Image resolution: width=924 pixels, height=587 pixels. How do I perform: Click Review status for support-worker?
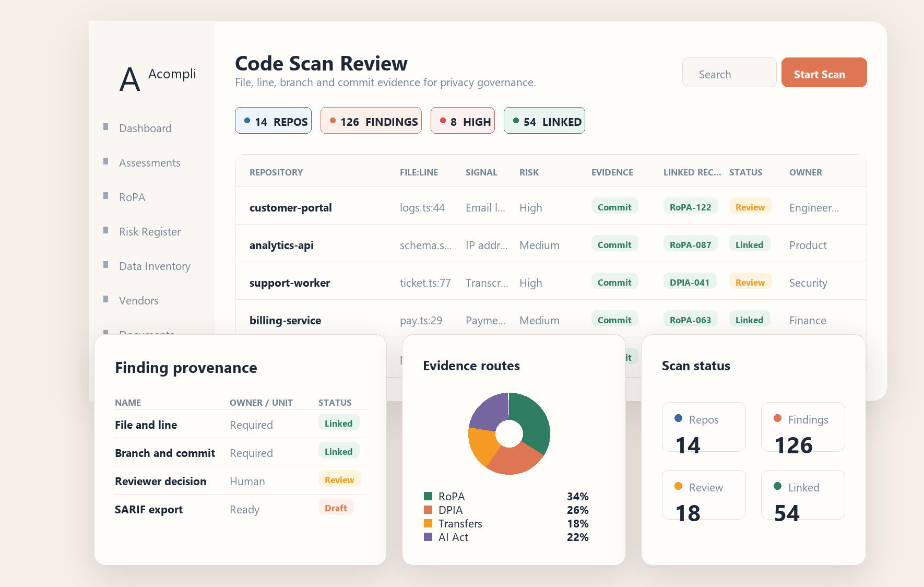tap(750, 282)
